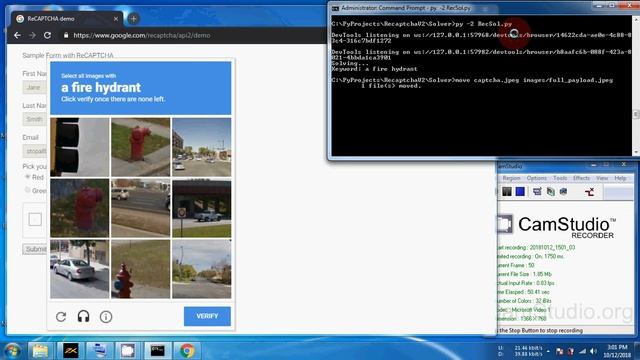Select the empty road with trees tile
The image size is (640, 360).
pos(202,269)
